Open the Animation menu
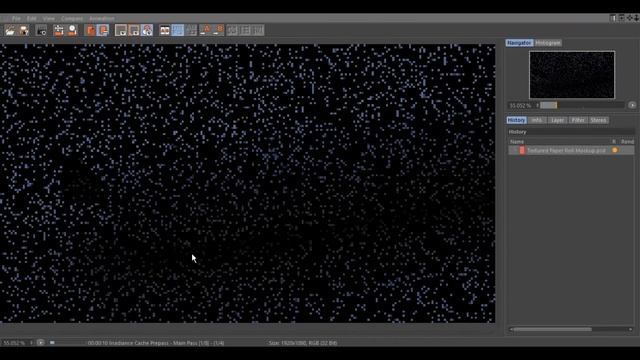Viewport: 640px width, 360px height. click(x=102, y=18)
